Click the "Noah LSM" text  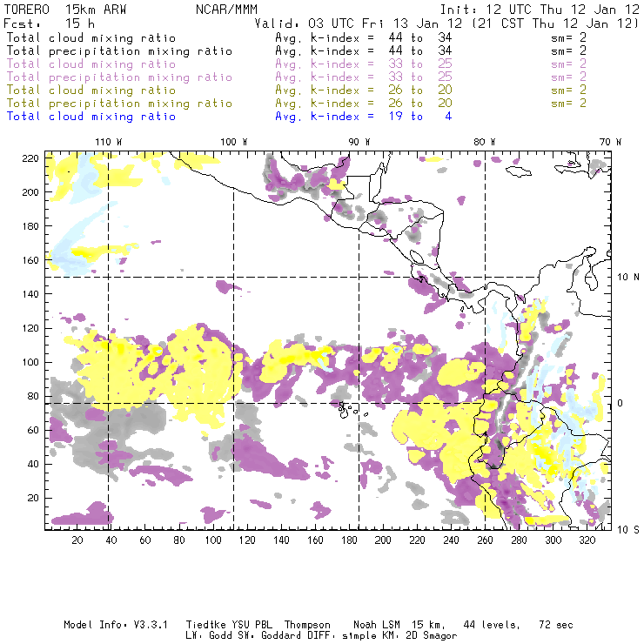(377, 625)
